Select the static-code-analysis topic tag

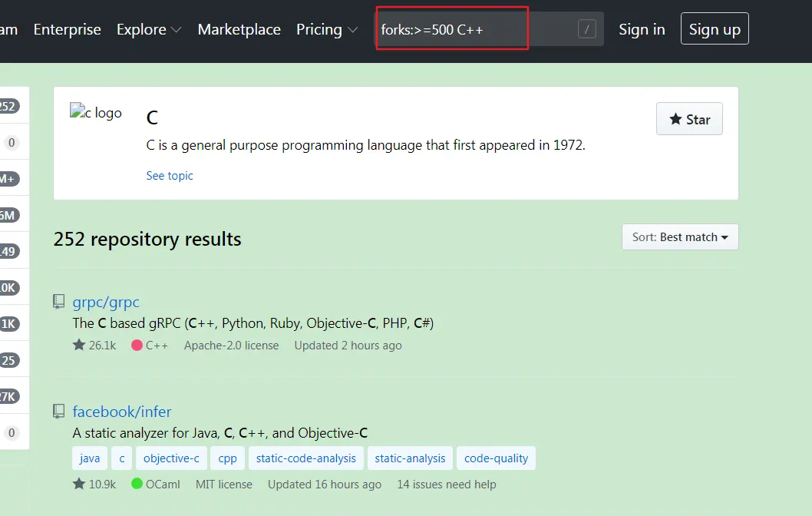point(306,458)
